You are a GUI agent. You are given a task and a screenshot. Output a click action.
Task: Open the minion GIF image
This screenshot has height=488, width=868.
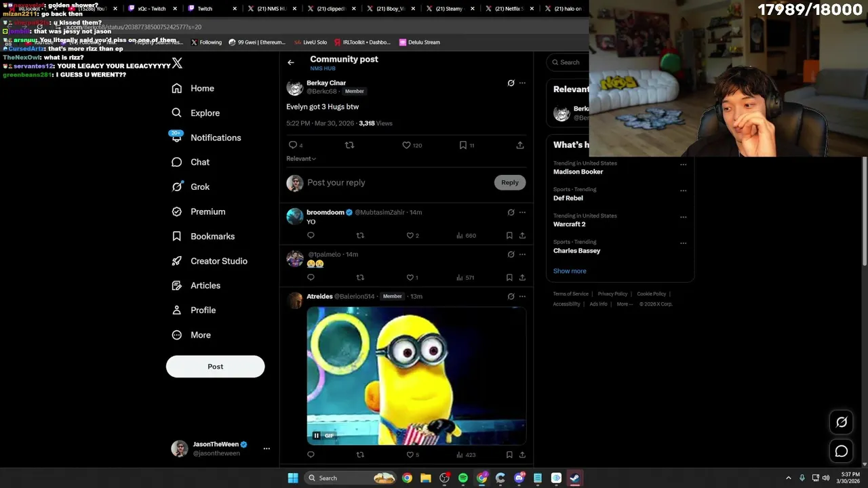pyautogui.click(x=416, y=375)
